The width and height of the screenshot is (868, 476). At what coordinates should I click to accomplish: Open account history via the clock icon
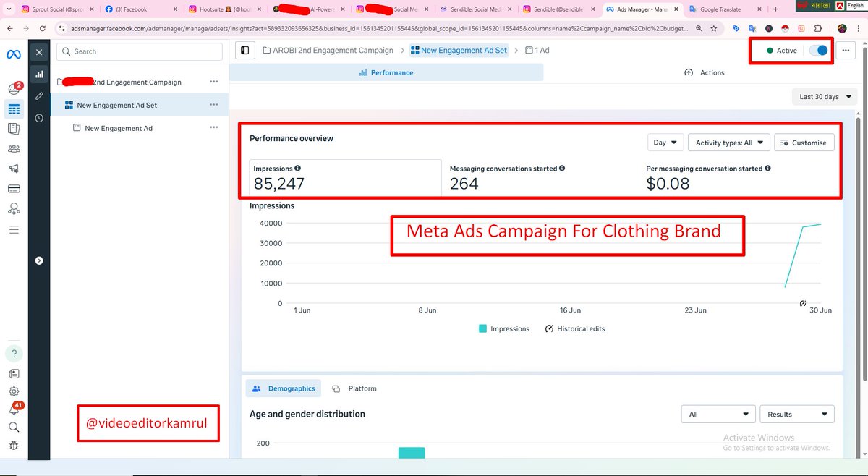(39, 118)
